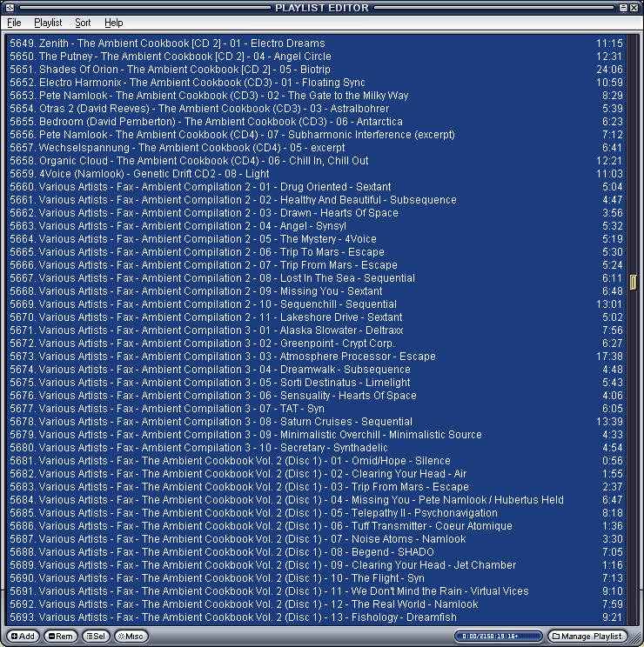Select track 5683 Trip From Mars - Escape
The width and height of the screenshot is (644, 647).
(x=316, y=487)
